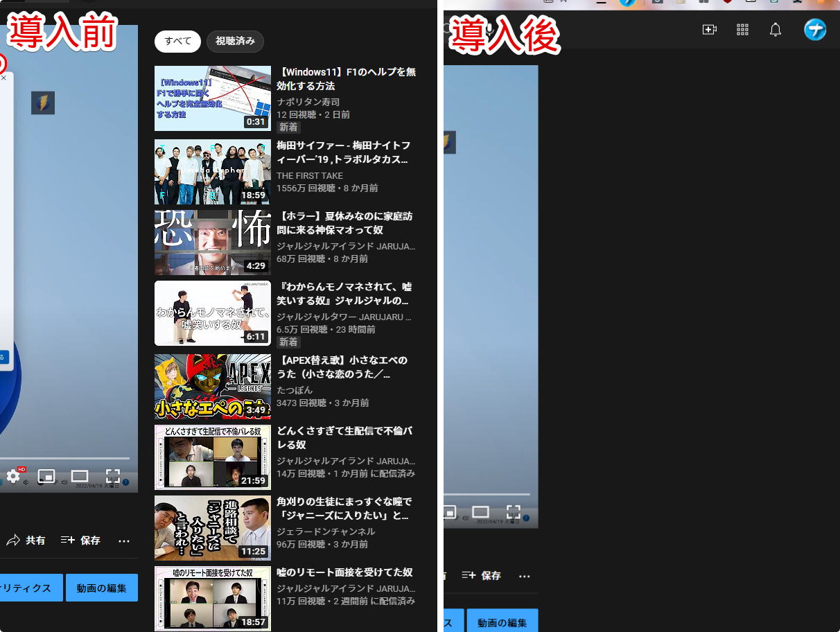Screen dimensions: 840x632
Task: Open Windows11 F1 help video thumbnail
Action: (213, 98)
